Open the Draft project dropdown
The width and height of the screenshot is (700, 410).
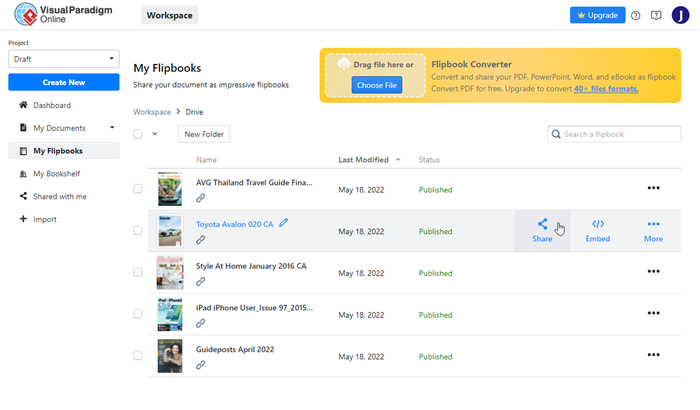tap(63, 59)
